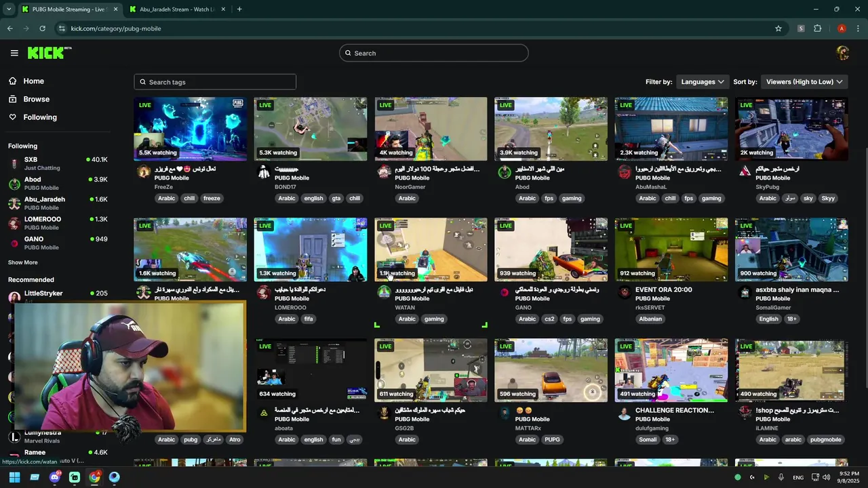Click the taskbar volume icon

[826, 477]
